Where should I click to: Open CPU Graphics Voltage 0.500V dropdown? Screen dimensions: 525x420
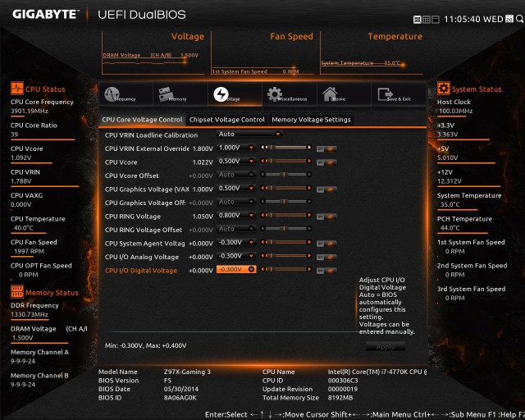point(236,188)
